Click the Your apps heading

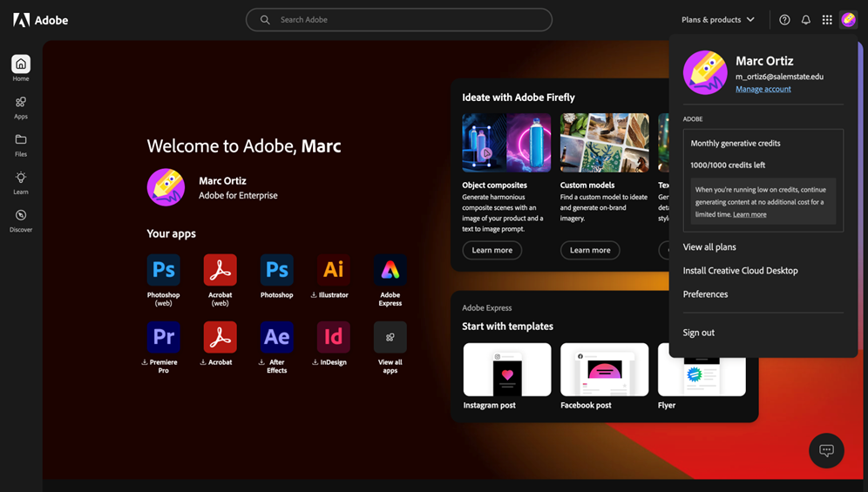171,233
